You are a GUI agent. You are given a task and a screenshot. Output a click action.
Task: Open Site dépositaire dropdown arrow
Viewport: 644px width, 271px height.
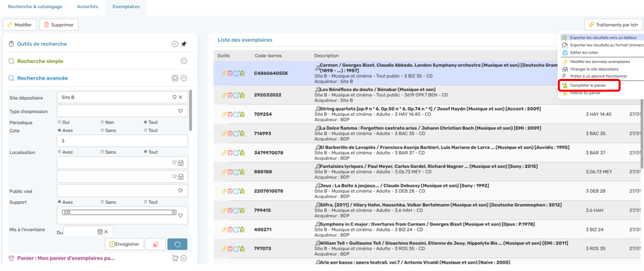click(x=174, y=98)
